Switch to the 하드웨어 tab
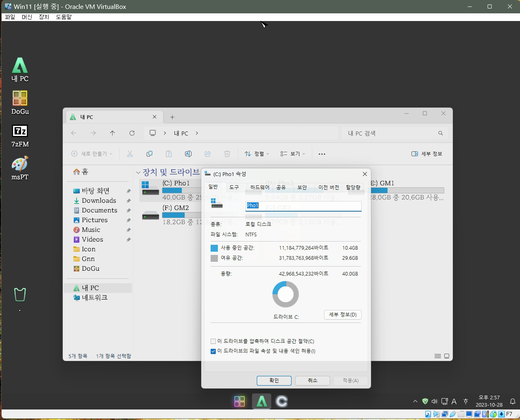 pos(260,187)
